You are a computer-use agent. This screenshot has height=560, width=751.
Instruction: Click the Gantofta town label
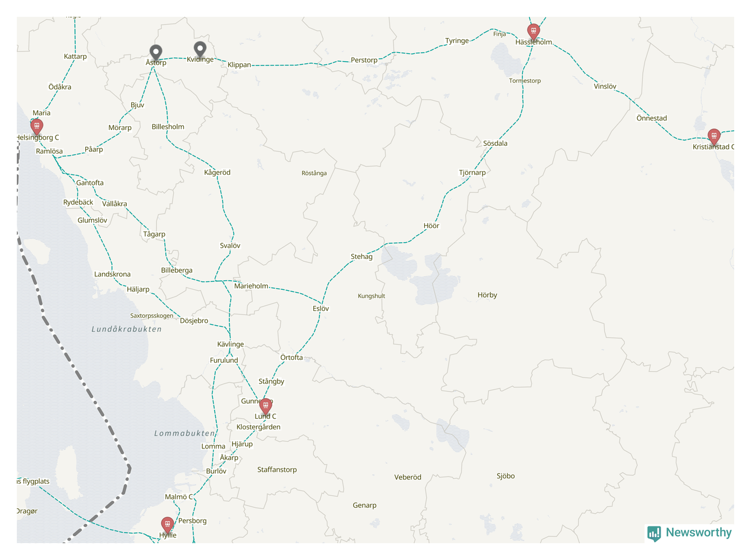coord(90,183)
